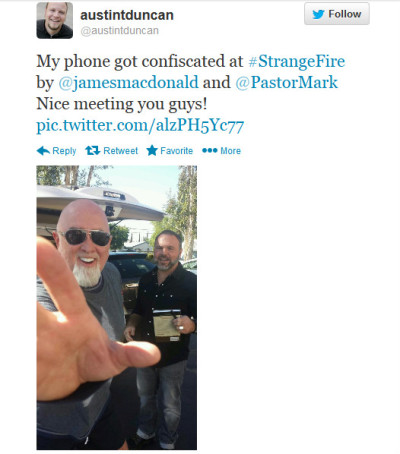Expand the More options menu label
The image size is (400, 454).
point(230,151)
